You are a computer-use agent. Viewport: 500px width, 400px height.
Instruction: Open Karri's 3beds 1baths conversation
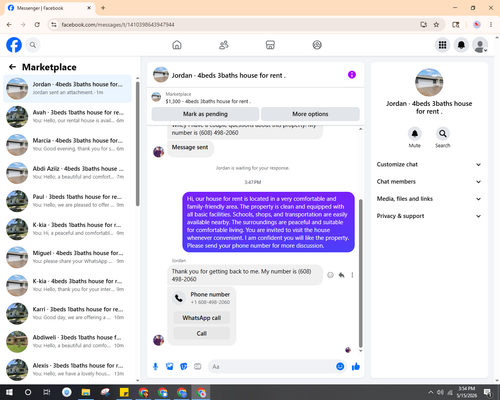pos(67,313)
